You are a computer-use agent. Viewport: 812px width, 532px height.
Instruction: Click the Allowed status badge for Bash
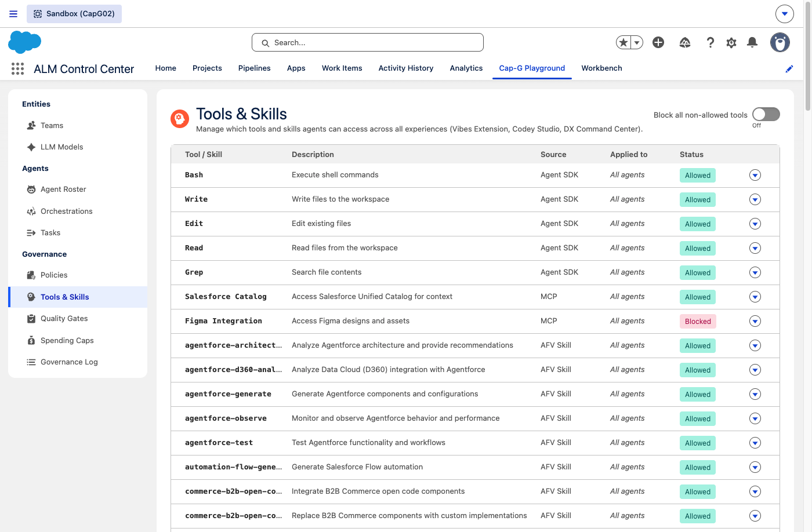coord(698,176)
